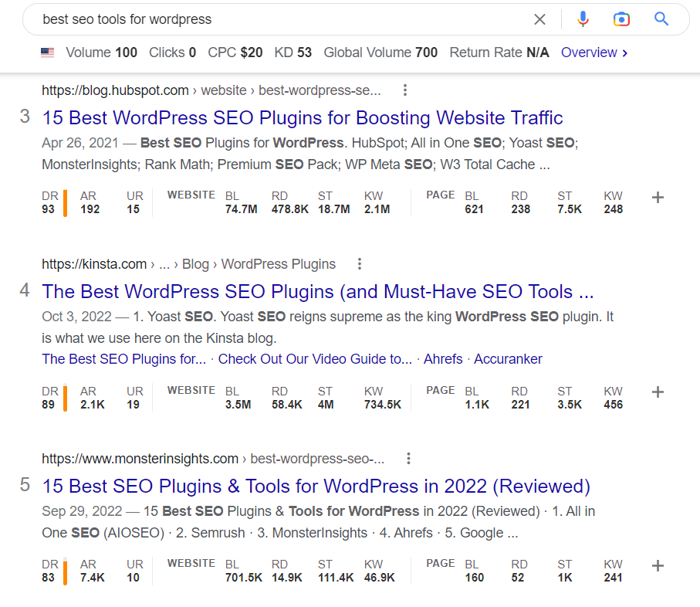The image size is (700, 607).
Task: Start voice search with the microphone icon
Action: click(x=583, y=19)
